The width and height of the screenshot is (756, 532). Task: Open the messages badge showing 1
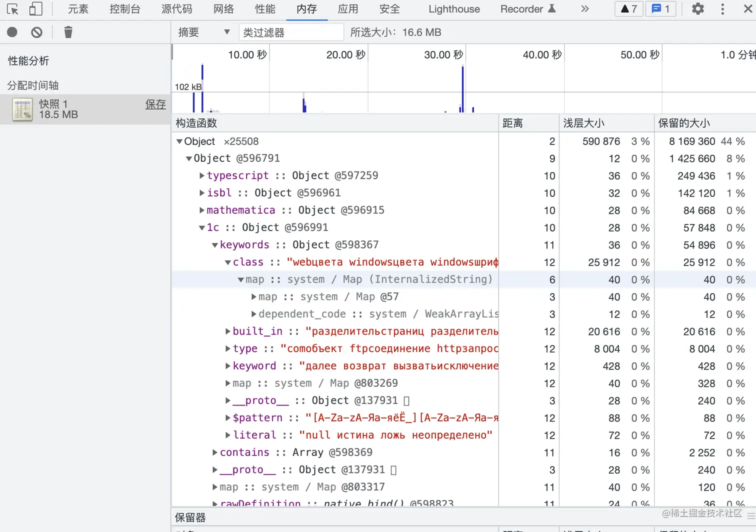click(x=661, y=9)
